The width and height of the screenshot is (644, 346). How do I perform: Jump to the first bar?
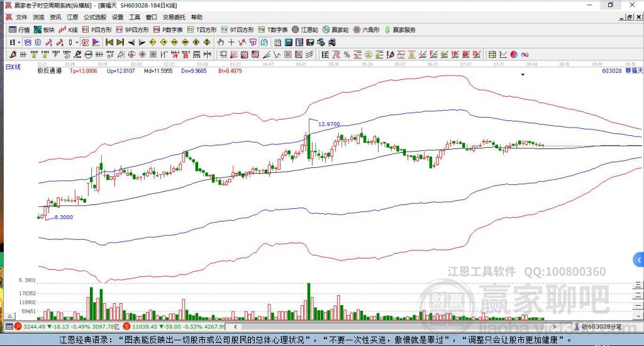(109, 42)
